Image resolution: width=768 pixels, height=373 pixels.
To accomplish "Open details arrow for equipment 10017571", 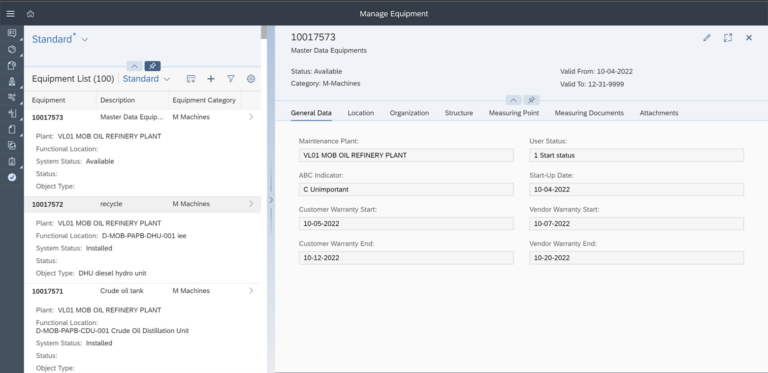I will (251, 291).
